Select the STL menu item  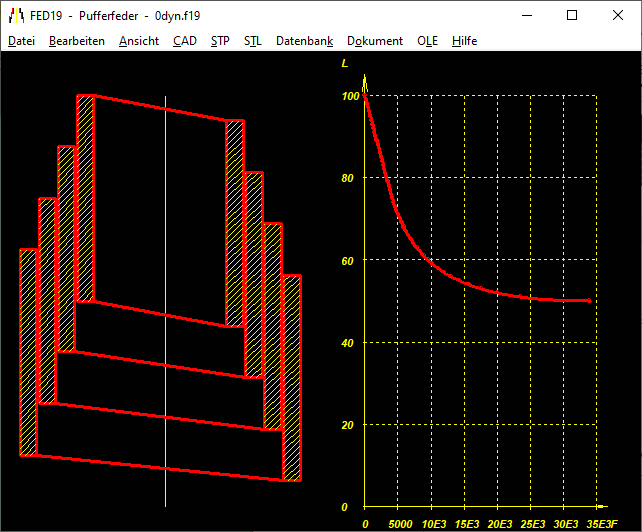pyautogui.click(x=252, y=41)
